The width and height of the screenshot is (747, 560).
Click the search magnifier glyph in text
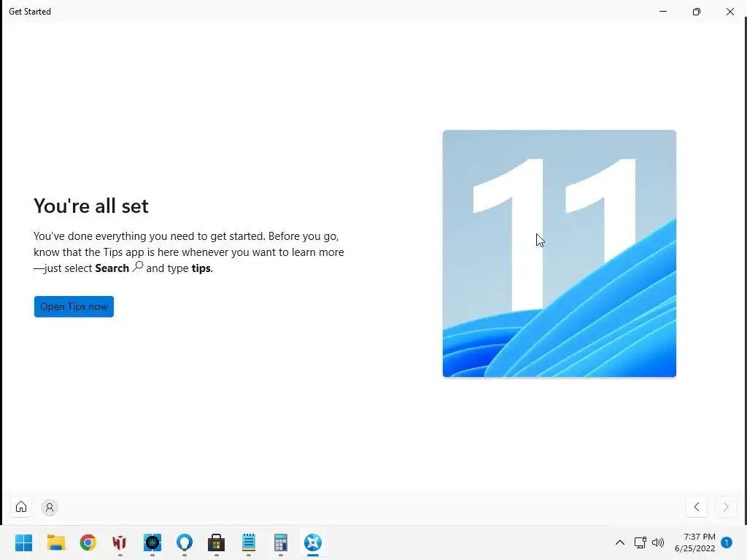click(x=138, y=267)
